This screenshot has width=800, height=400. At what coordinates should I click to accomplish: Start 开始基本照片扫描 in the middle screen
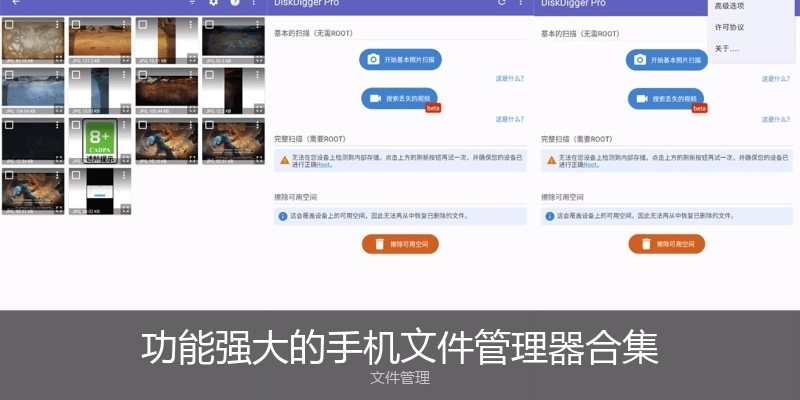pos(401,60)
